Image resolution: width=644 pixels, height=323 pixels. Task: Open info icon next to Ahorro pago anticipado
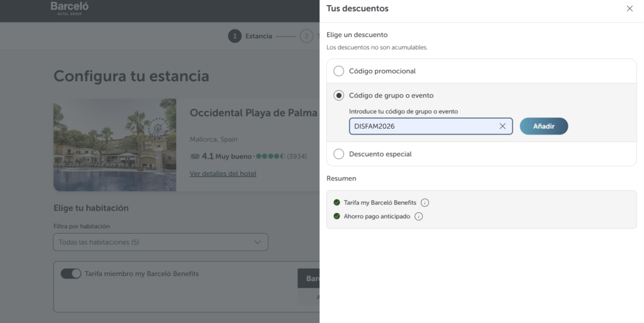[418, 216]
